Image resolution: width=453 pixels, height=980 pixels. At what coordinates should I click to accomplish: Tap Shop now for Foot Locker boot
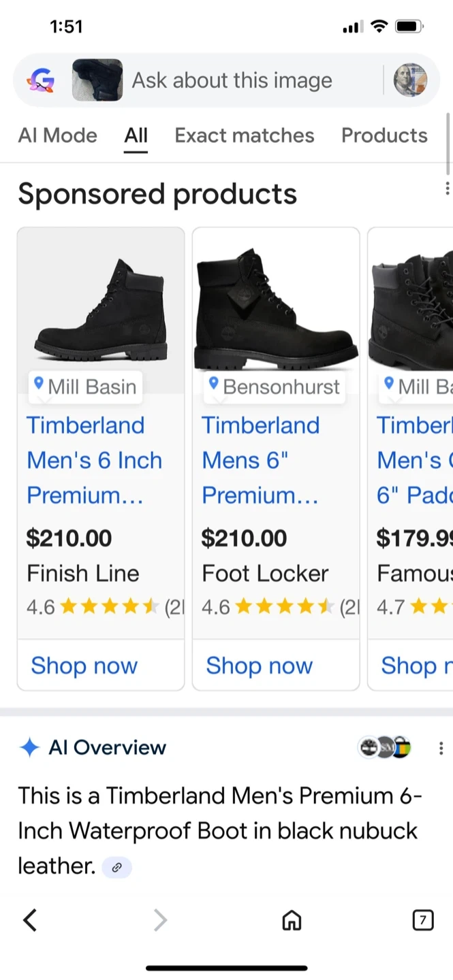[259, 666]
